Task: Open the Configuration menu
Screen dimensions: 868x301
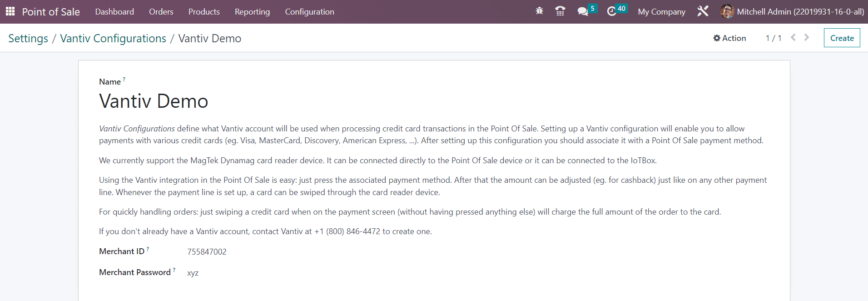Action: (x=309, y=12)
